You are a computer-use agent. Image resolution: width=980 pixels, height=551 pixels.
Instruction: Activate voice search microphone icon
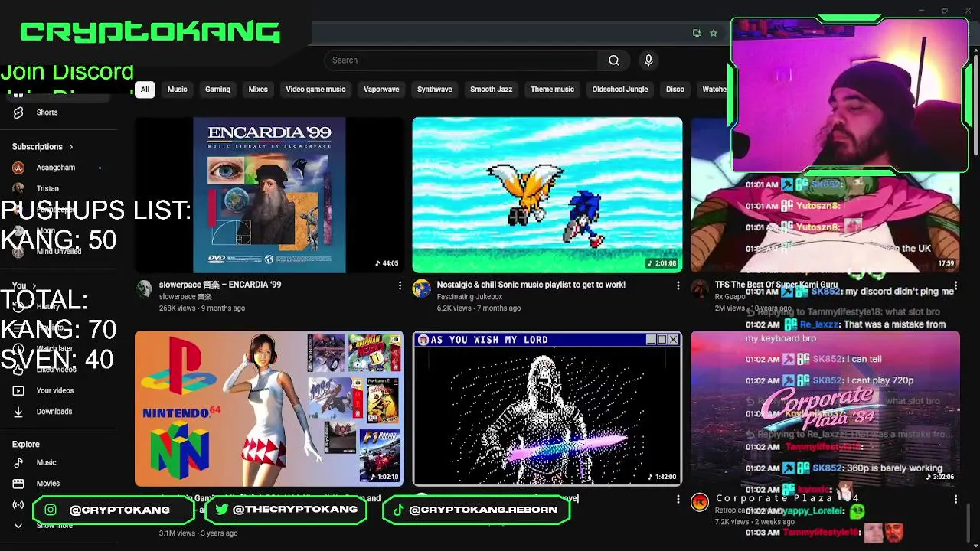(x=648, y=60)
